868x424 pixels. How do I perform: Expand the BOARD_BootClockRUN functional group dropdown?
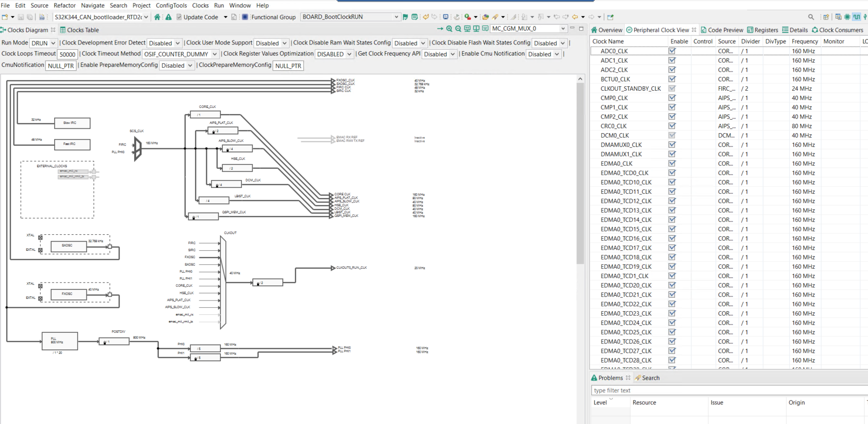[x=396, y=17]
